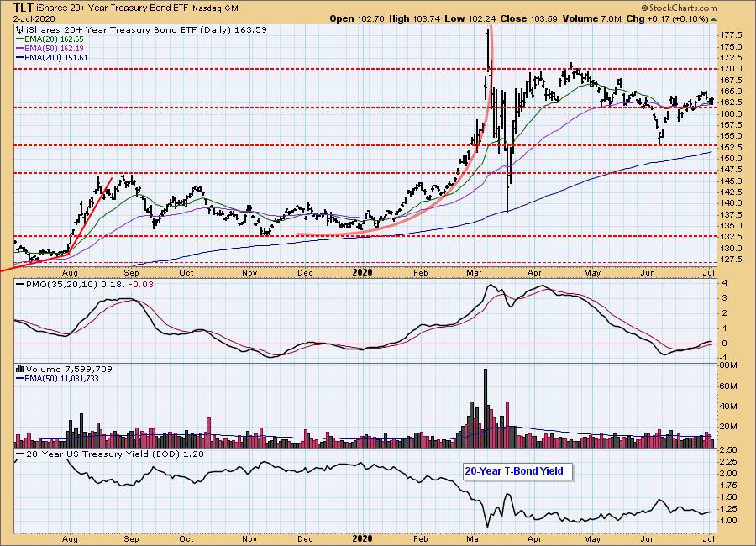Image resolution: width=756 pixels, height=546 pixels.
Task: Click the 177.5 price axis label
Action: coord(732,35)
